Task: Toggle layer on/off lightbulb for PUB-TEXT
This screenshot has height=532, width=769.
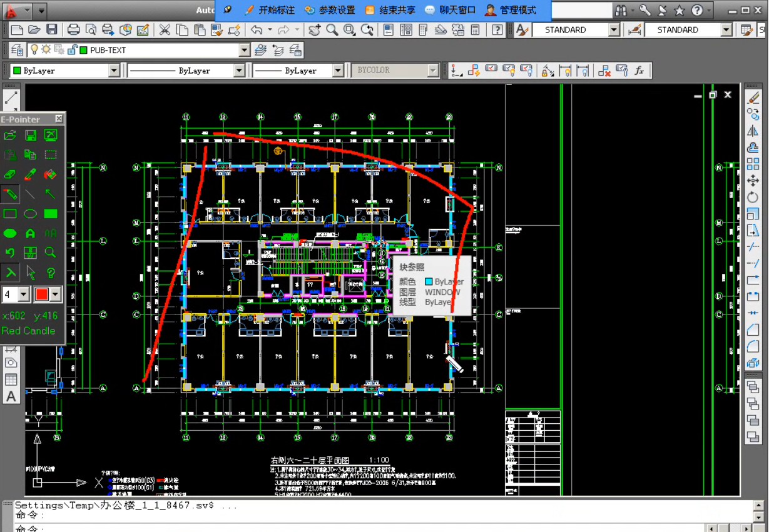Action: (x=35, y=50)
